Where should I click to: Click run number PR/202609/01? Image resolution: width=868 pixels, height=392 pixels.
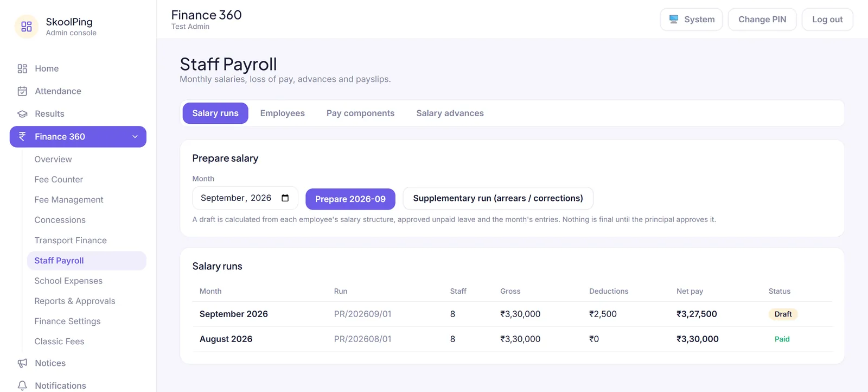pos(362,314)
